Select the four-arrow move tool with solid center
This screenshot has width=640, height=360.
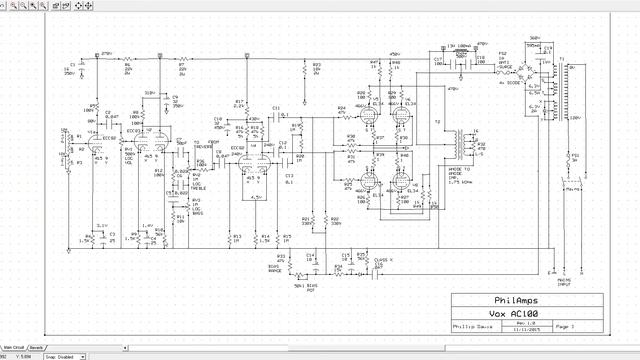point(88,6)
